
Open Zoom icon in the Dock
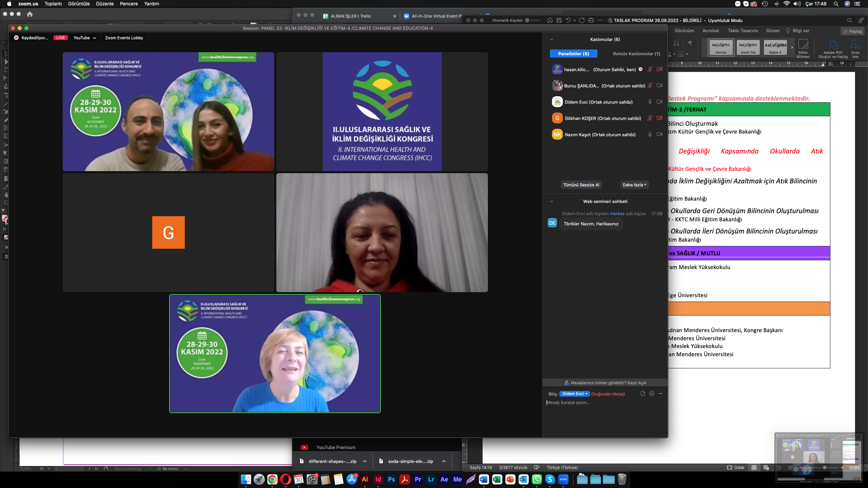[x=563, y=479]
